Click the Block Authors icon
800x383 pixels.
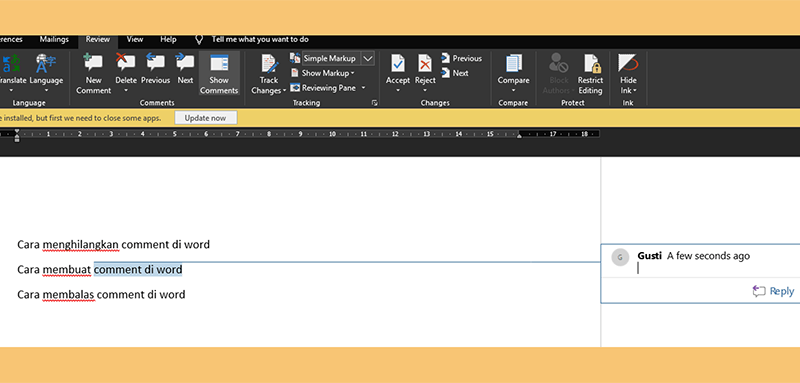pos(559,63)
